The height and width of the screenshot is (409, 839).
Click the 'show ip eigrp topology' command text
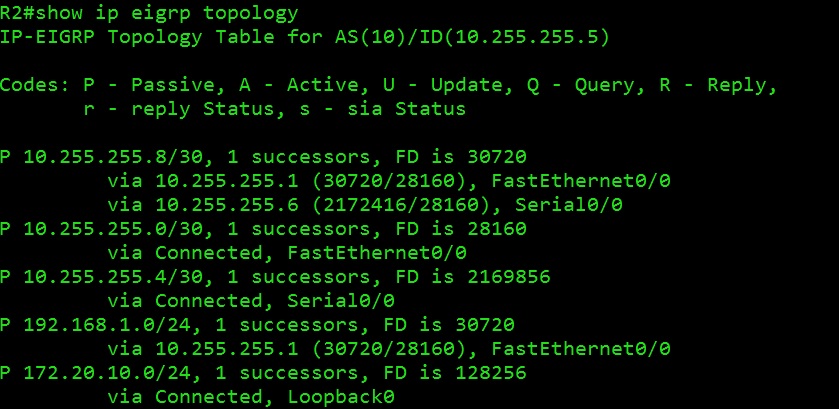pos(167,13)
